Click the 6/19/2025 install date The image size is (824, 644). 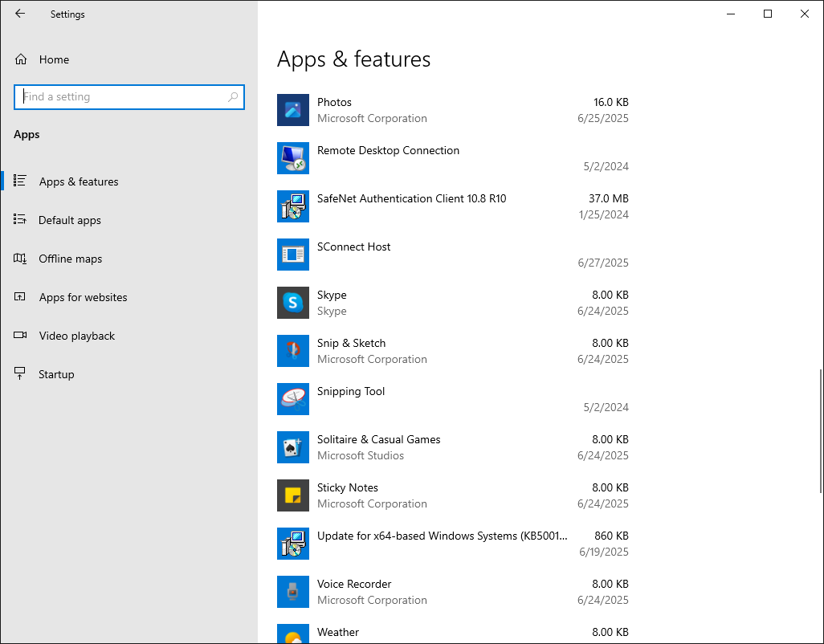604,552
